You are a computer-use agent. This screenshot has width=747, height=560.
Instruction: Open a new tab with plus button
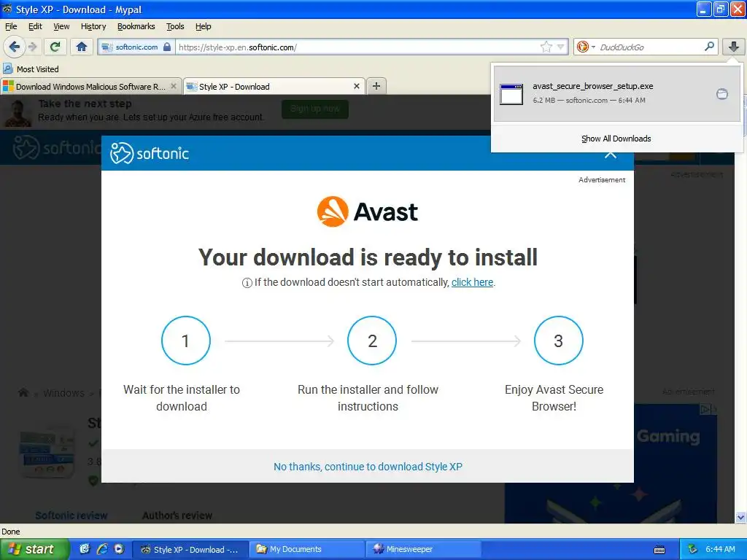point(376,86)
